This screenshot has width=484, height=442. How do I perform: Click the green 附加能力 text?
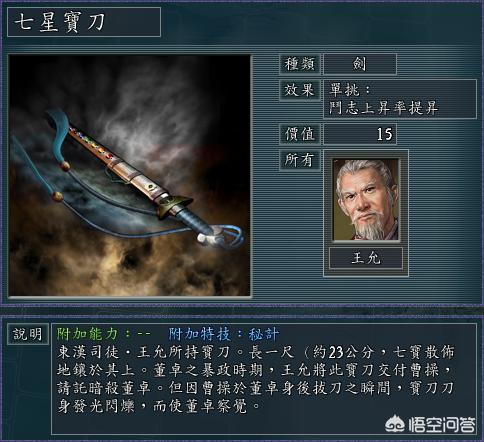pos(87,334)
